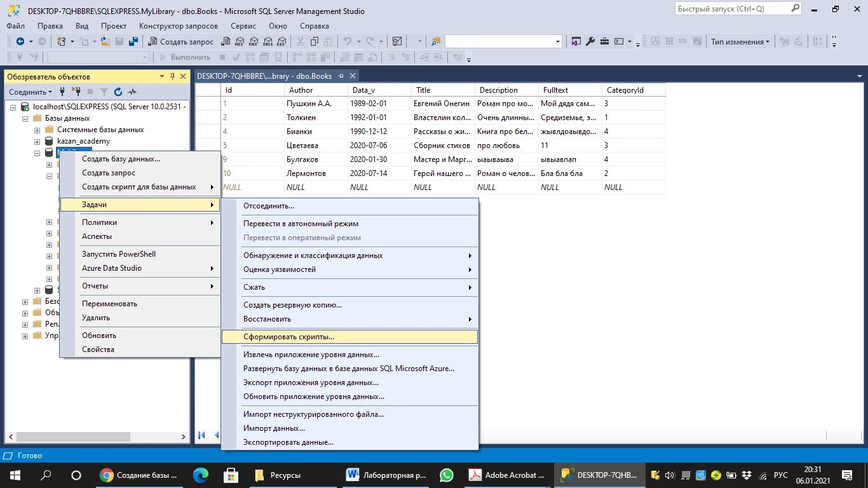Viewport: 868px width, 488px height.
Task: Collapse the localhost\SQLEXPRESS server node
Action: tap(13, 107)
